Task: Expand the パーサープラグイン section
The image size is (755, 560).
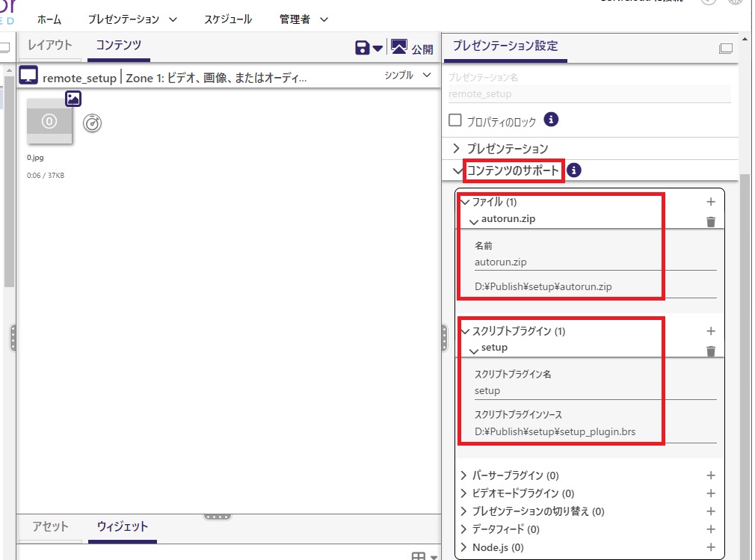Action: [464, 476]
